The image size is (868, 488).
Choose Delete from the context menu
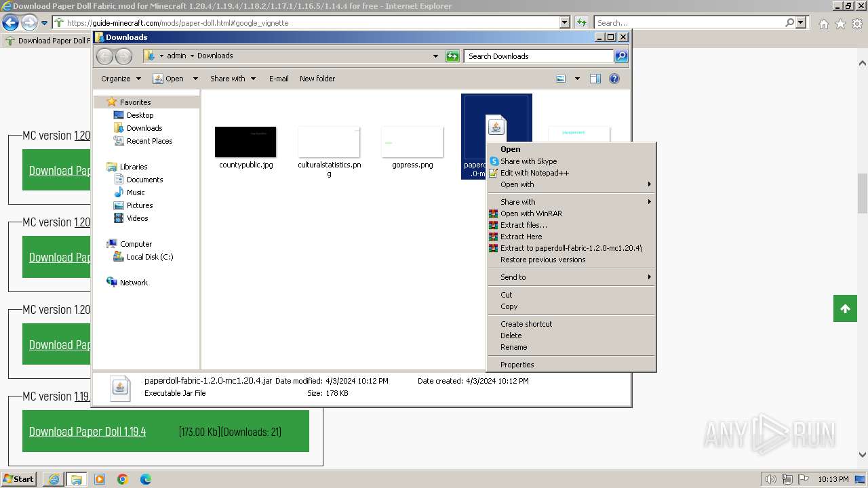(x=572, y=335)
